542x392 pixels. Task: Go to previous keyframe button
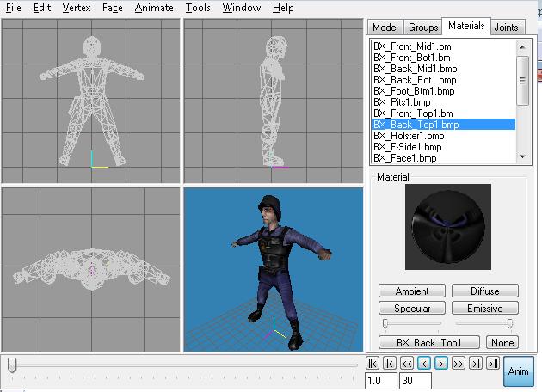390,364
